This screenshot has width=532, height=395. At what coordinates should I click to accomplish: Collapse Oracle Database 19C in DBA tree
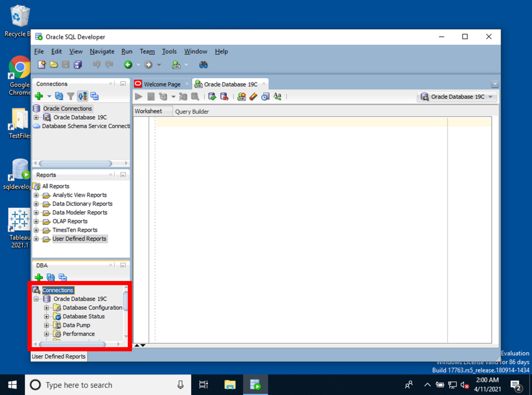click(x=36, y=299)
